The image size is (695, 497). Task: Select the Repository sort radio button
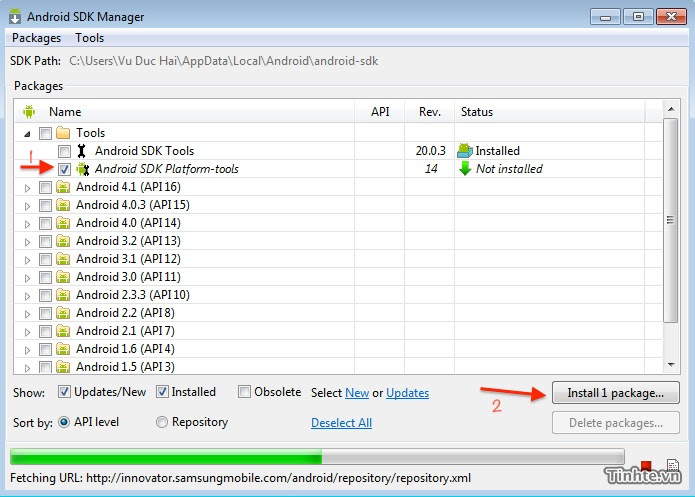pyautogui.click(x=162, y=422)
